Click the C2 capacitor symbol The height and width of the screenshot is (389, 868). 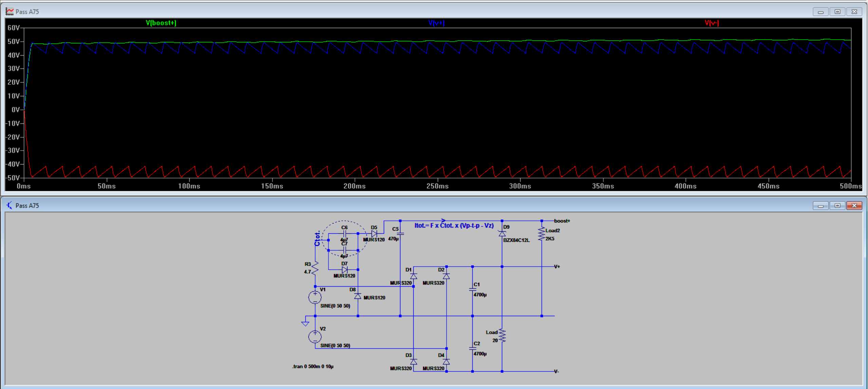point(472,348)
